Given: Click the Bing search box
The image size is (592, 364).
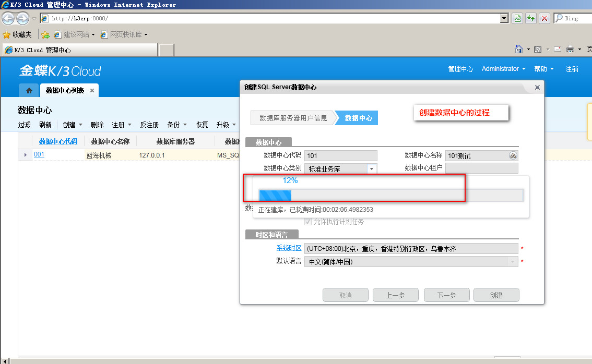Looking at the screenshot, I should (573, 18).
